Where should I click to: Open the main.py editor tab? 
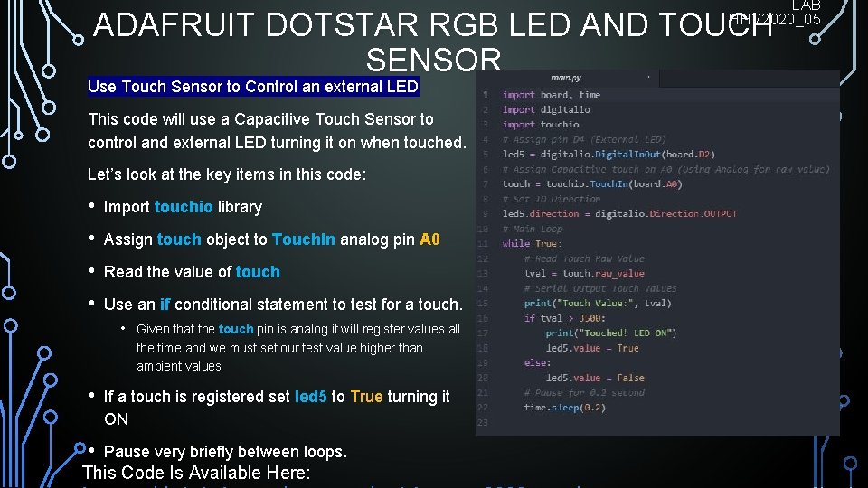pos(567,78)
